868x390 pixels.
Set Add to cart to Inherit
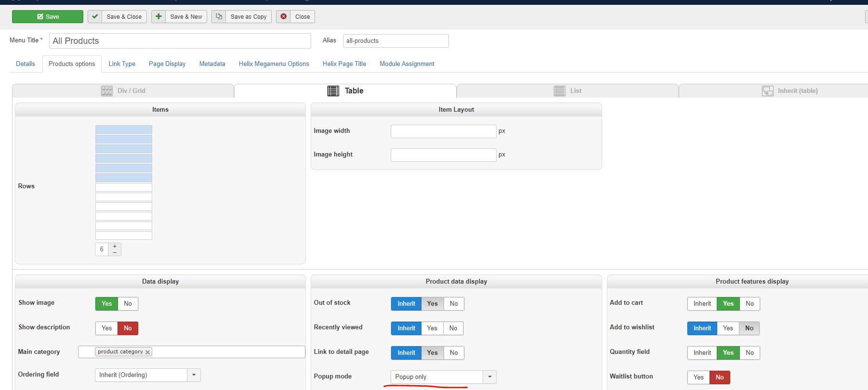click(x=702, y=304)
